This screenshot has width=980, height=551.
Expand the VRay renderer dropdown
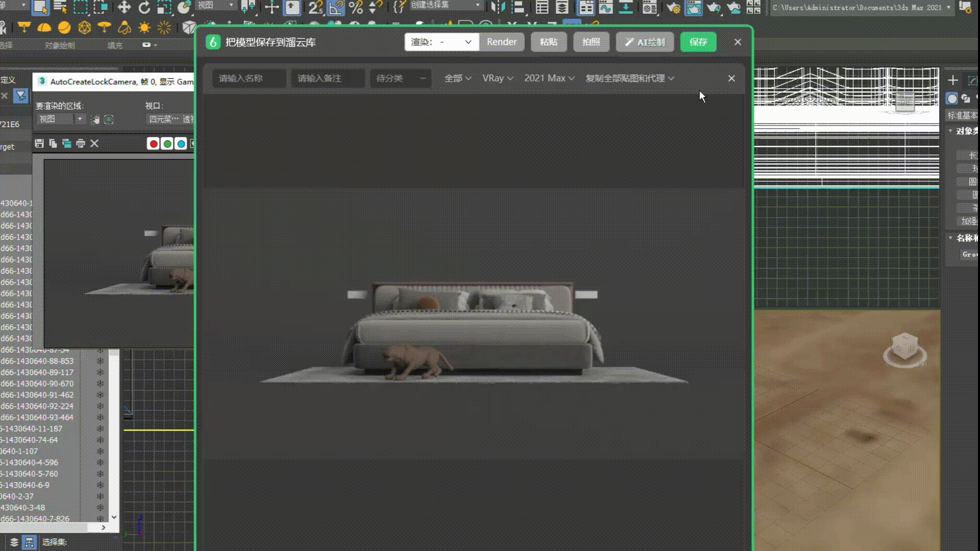click(x=498, y=78)
